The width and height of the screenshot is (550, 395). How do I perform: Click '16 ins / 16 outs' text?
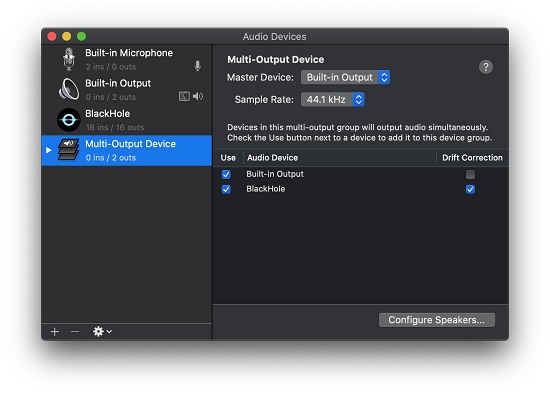pyautogui.click(x=115, y=127)
